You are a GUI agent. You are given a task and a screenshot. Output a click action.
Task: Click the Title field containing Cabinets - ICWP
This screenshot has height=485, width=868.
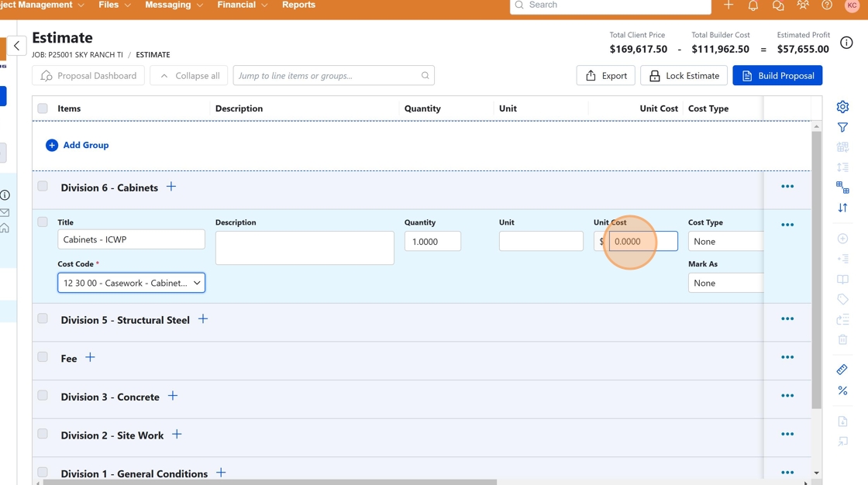click(131, 239)
